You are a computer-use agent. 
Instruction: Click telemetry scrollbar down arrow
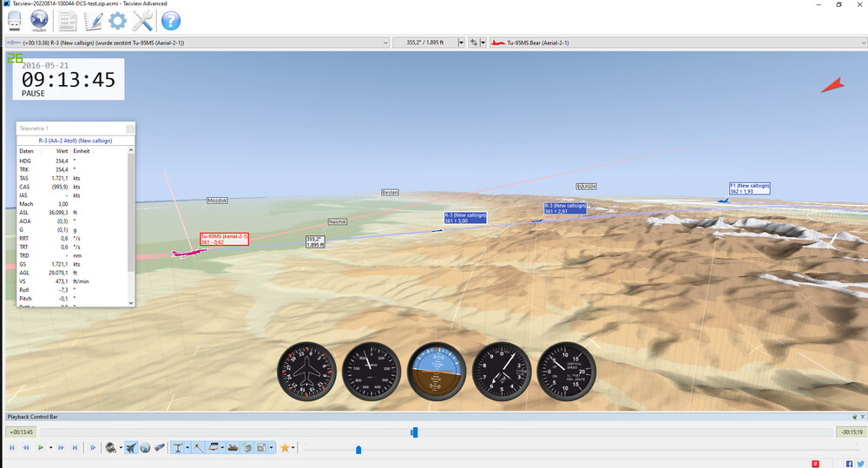coord(131,303)
